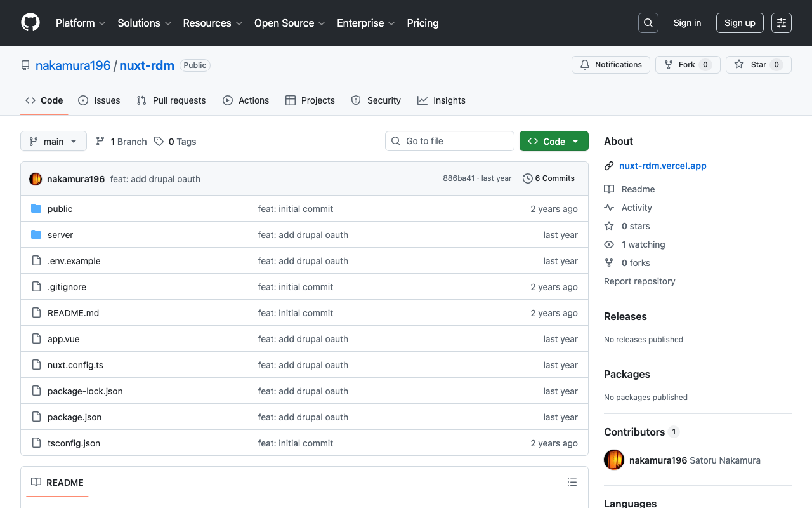Open nuxt-rdm.vercel.app website link

[x=662, y=166]
